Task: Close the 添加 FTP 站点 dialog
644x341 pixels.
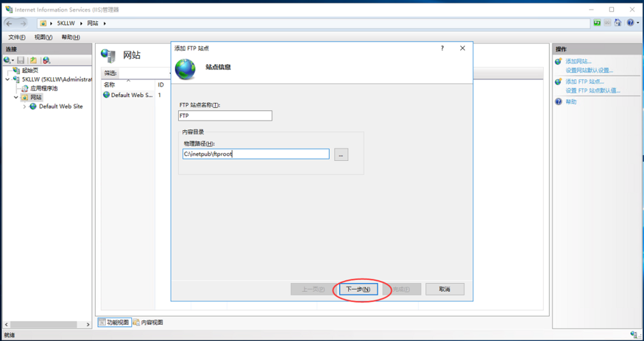Action: [462, 48]
